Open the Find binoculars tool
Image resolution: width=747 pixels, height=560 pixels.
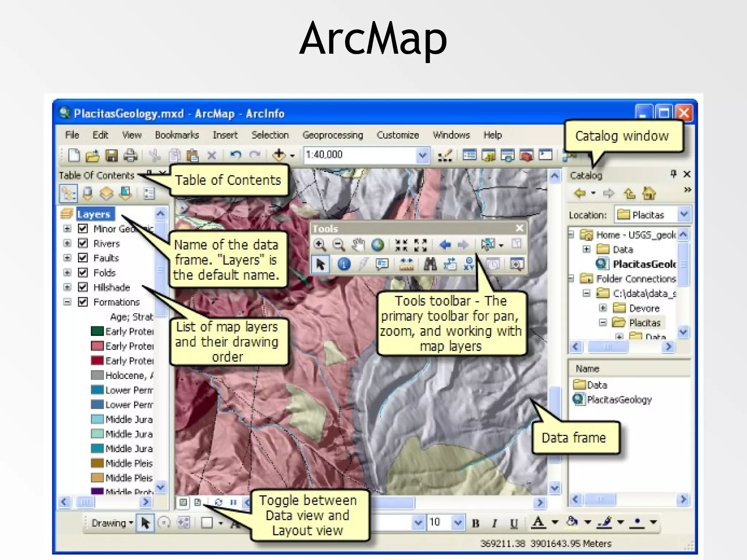pos(430,264)
